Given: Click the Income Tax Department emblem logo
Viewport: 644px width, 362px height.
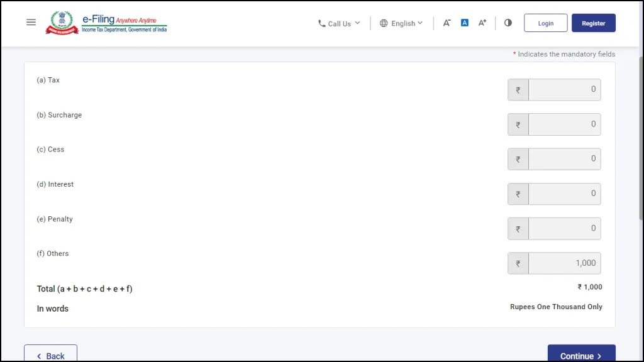Looking at the screenshot, I should [62, 23].
